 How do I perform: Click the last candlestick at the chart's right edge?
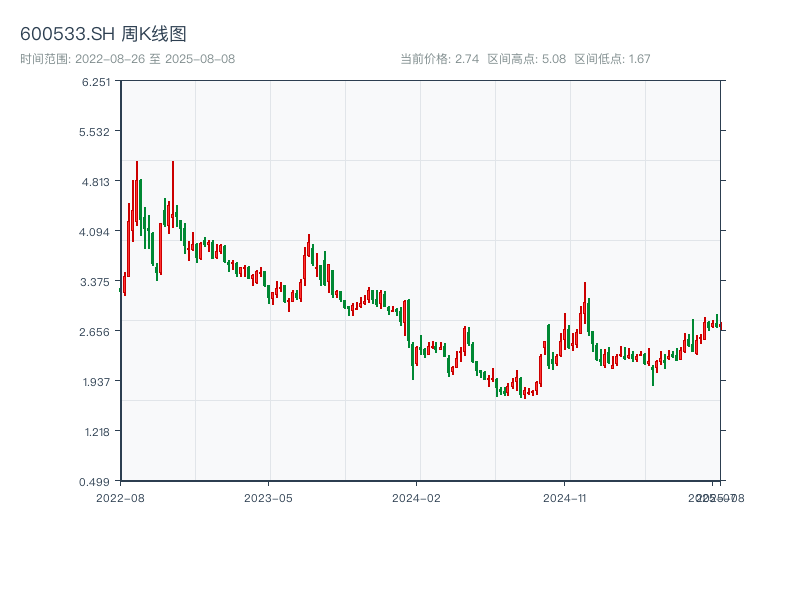[x=720, y=326]
